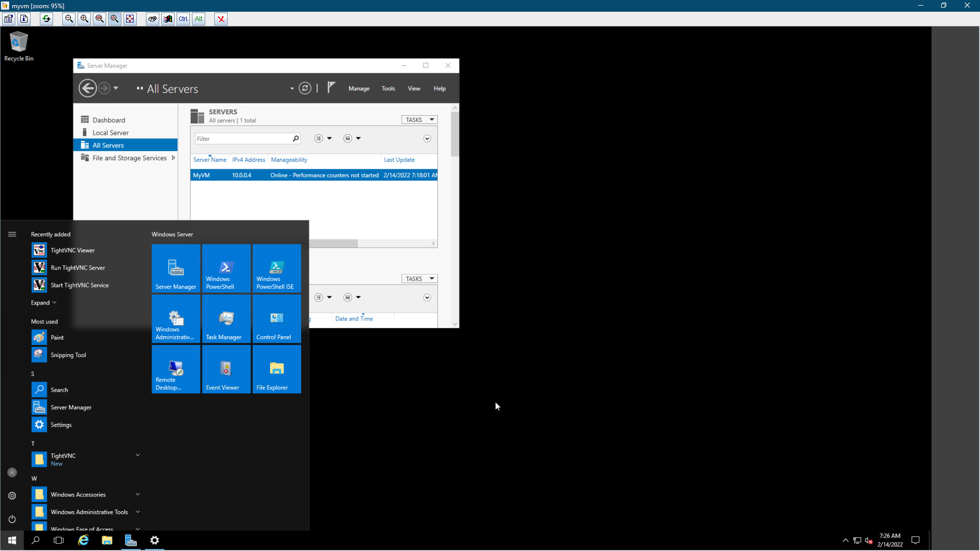This screenshot has width=980, height=551.
Task: Launch Windows PowerShell tile
Action: (226, 268)
